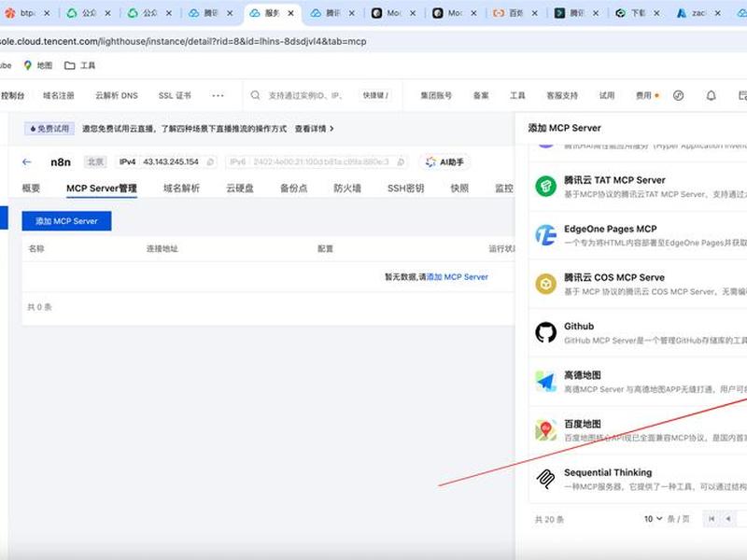Viewport: 747px width, 560px height.
Task: Open the 工具 bookmarks folder
Action: point(80,65)
